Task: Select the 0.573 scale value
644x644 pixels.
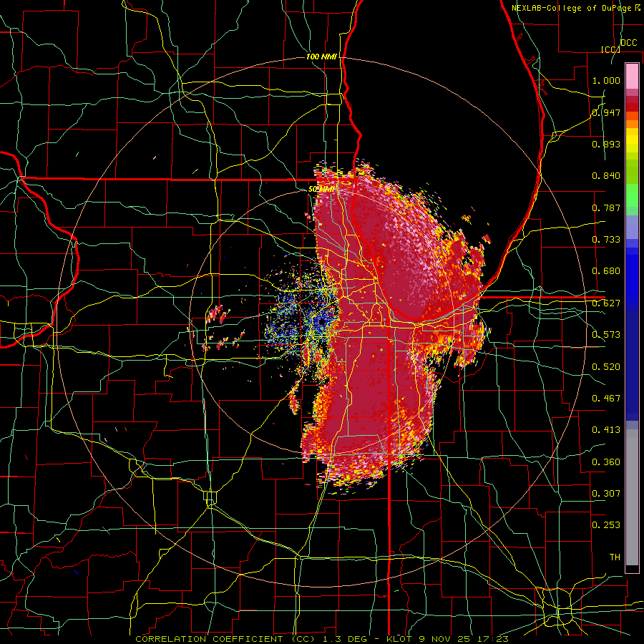Action: coord(606,335)
